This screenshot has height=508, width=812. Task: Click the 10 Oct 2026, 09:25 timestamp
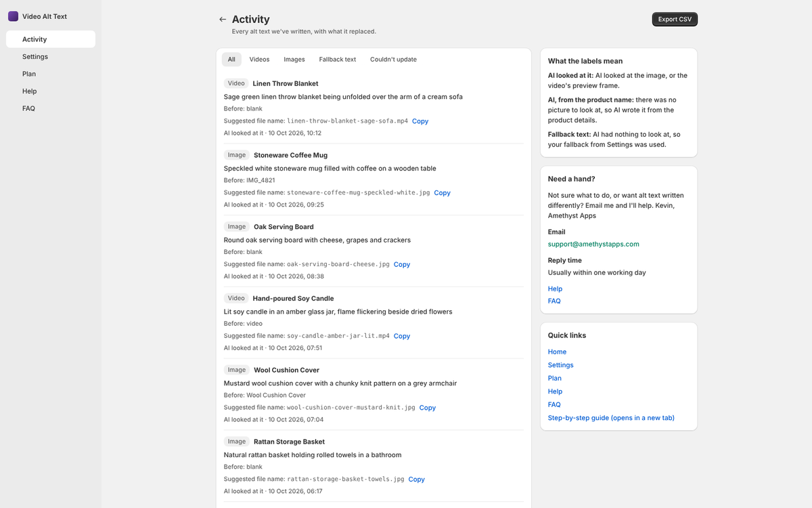click(296, 205)
